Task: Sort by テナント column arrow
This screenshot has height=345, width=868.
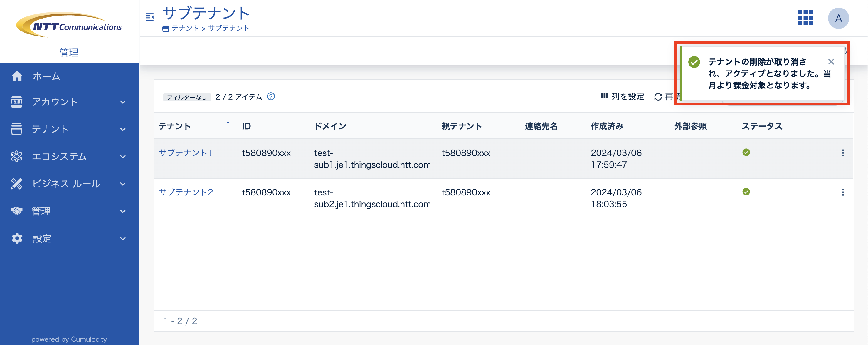Action: [x=228, y=126]
